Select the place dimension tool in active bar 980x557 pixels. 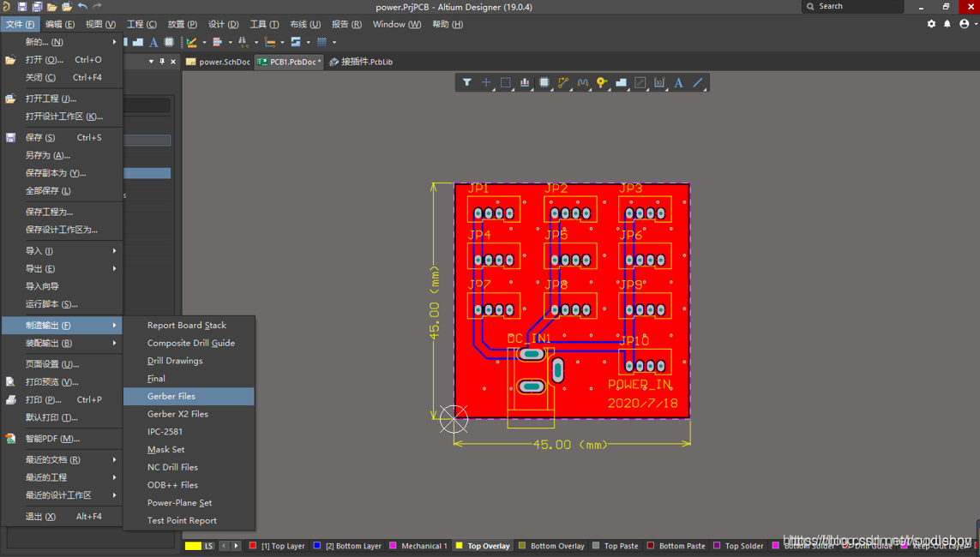click(659, 82)
